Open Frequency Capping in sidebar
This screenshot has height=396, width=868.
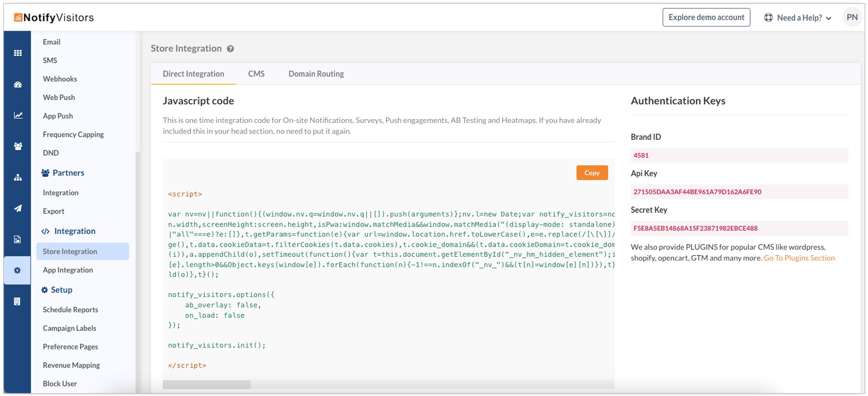[73, 134]
